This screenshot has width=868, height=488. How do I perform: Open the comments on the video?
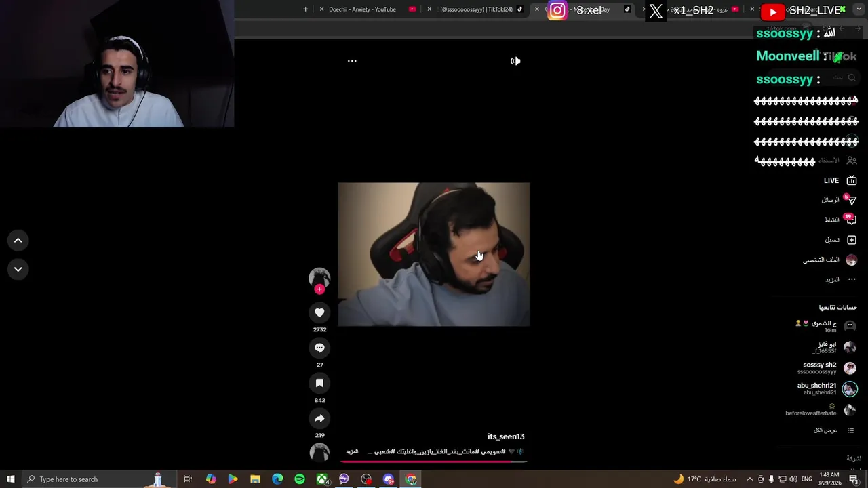[319, 348]
